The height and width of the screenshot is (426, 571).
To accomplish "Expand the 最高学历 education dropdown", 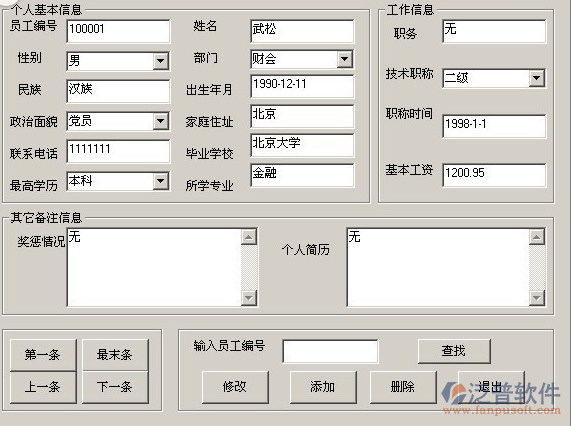I will point(161,181).
